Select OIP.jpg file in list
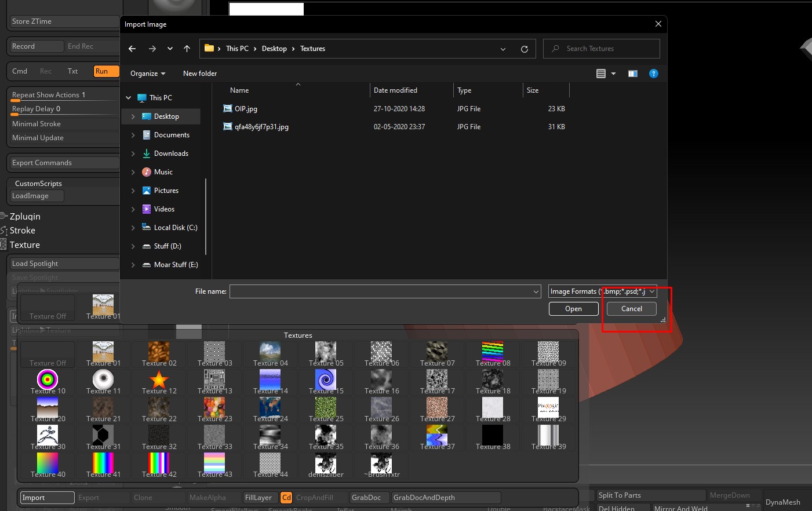Screen dimensions: 812x511 pos(246,109)
